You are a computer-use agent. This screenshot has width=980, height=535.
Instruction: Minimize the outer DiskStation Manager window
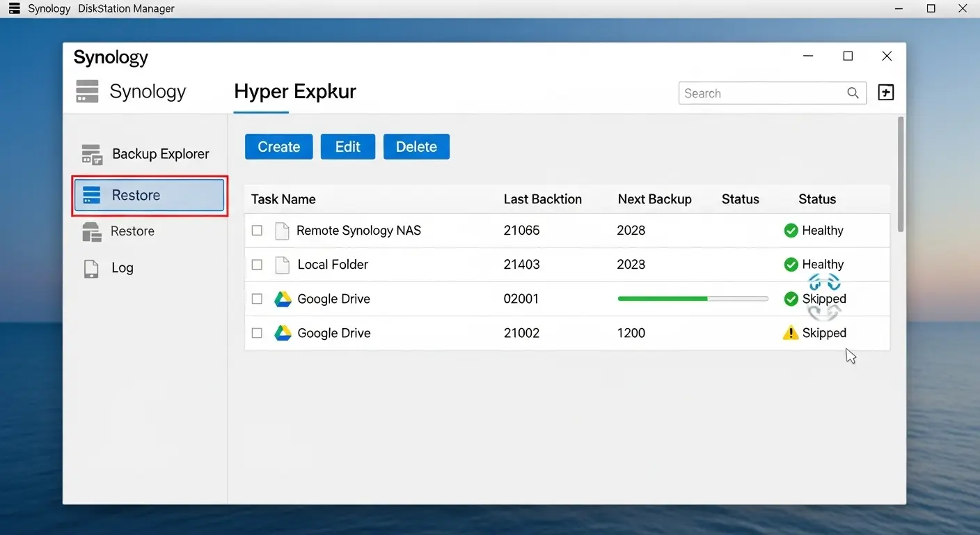point(899,8)
